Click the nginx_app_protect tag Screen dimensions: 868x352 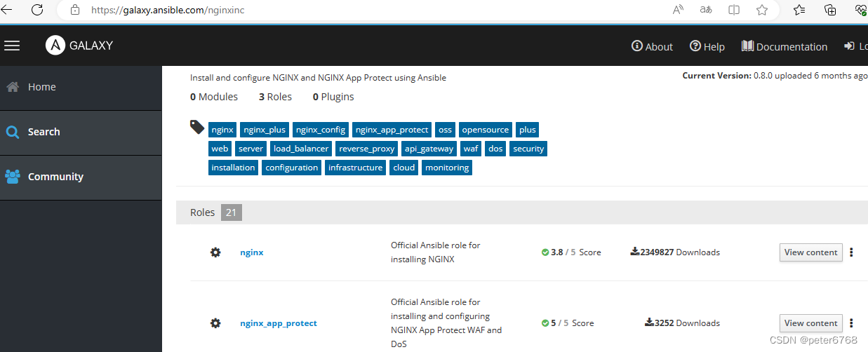tap(392, 130)
